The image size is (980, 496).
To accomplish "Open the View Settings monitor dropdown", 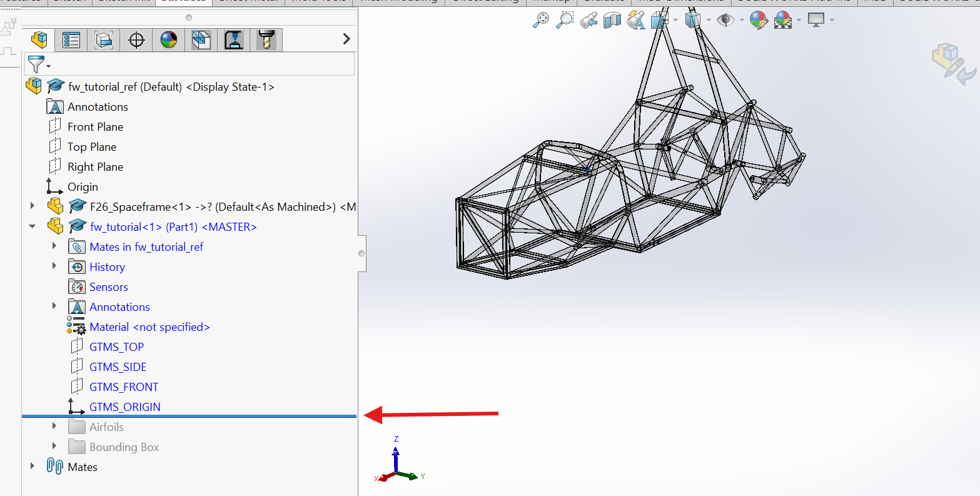I will (x=832, y=20).
